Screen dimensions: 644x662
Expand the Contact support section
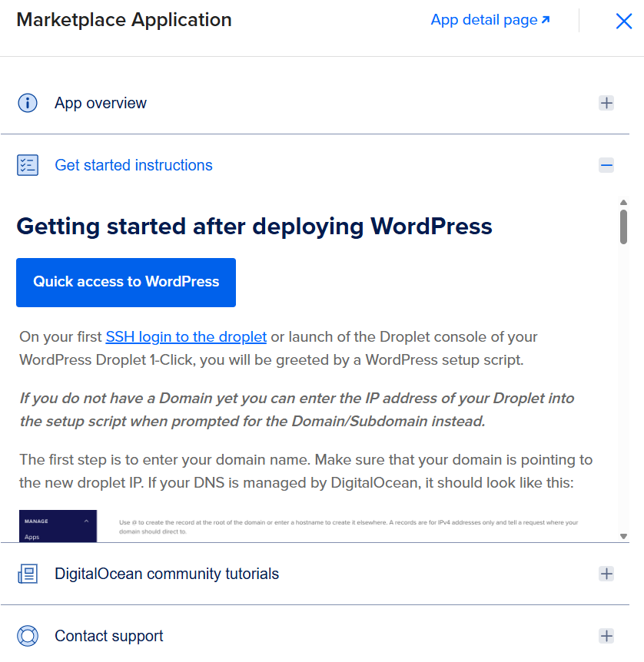[606, 636]
